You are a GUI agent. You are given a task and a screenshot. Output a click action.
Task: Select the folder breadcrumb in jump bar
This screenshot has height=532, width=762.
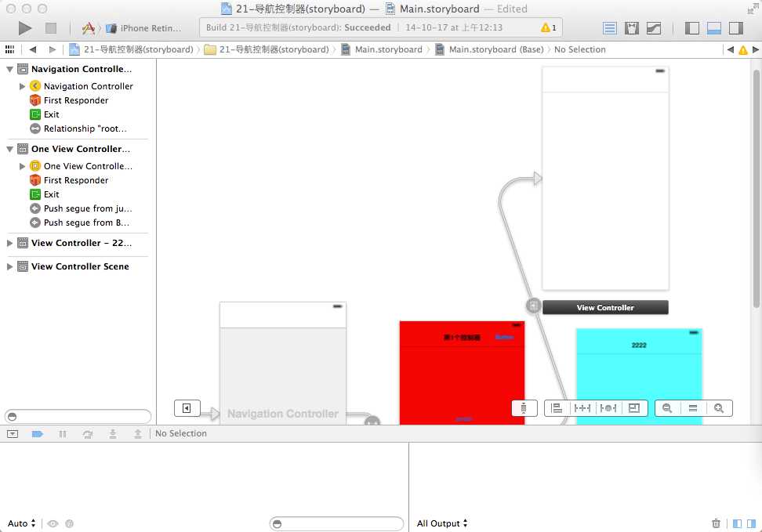pyautogui.click(x=267, y=49)
